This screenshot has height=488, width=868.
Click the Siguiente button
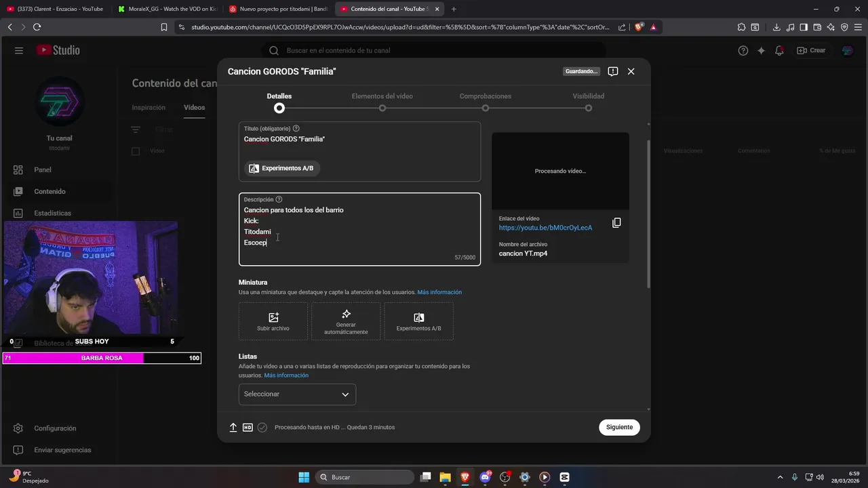tap(619, 427)
